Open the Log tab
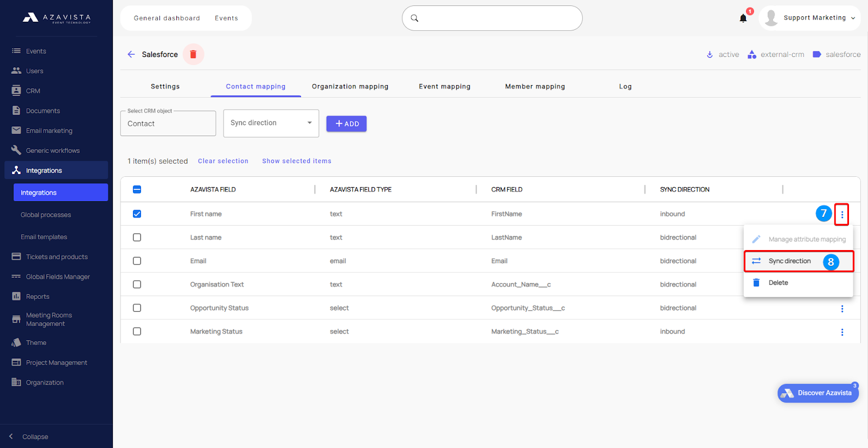Screen dimensions: 868x448 coord(626,86)
